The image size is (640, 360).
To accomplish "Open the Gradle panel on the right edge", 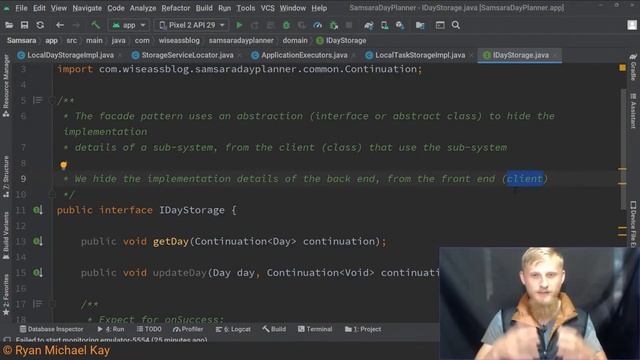I will pos(633,67).
